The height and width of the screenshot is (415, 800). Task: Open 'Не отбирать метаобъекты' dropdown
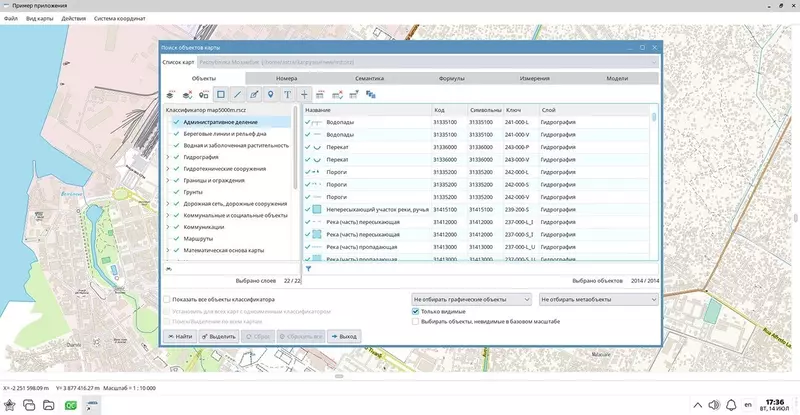(x=598, y=300)
